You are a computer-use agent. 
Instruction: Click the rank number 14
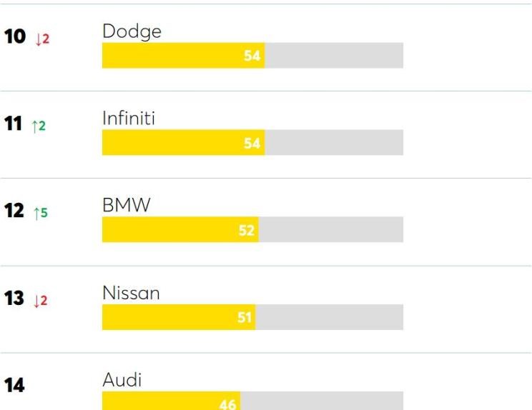coord(14,385)
